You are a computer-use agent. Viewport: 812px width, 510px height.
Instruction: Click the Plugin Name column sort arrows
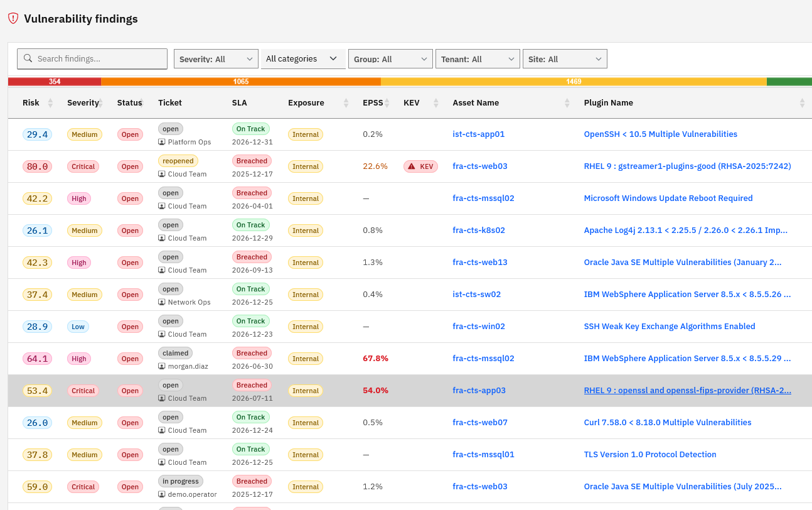[802, 103]
